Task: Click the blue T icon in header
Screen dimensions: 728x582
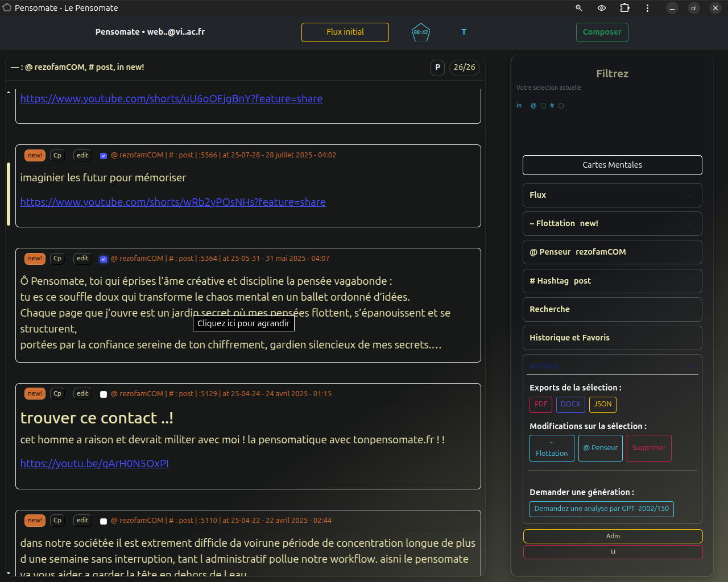Action: click(x=464, y=32)
